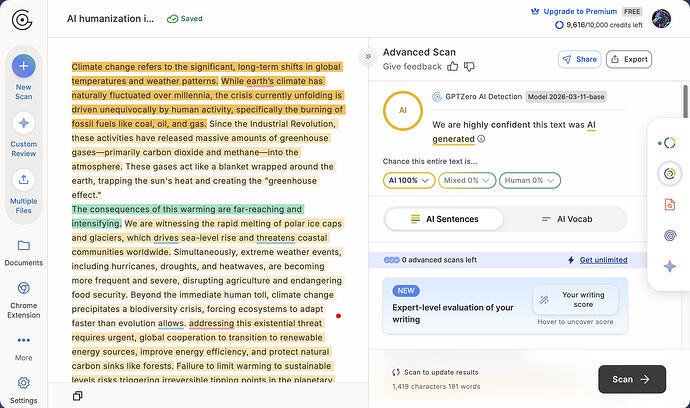Click the refresh icon beside Scan to update
The height and width of the screenshot is (408, 690).
pos(396,372)
